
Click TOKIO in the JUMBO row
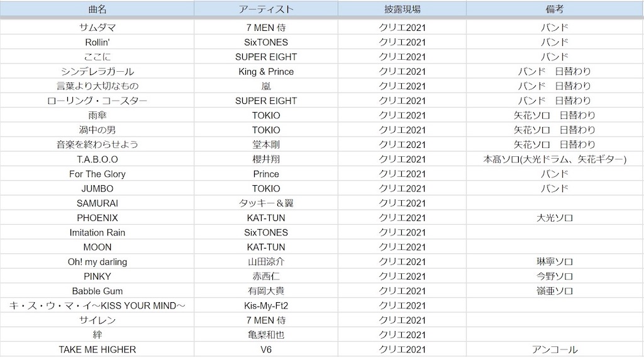[266, 189]
